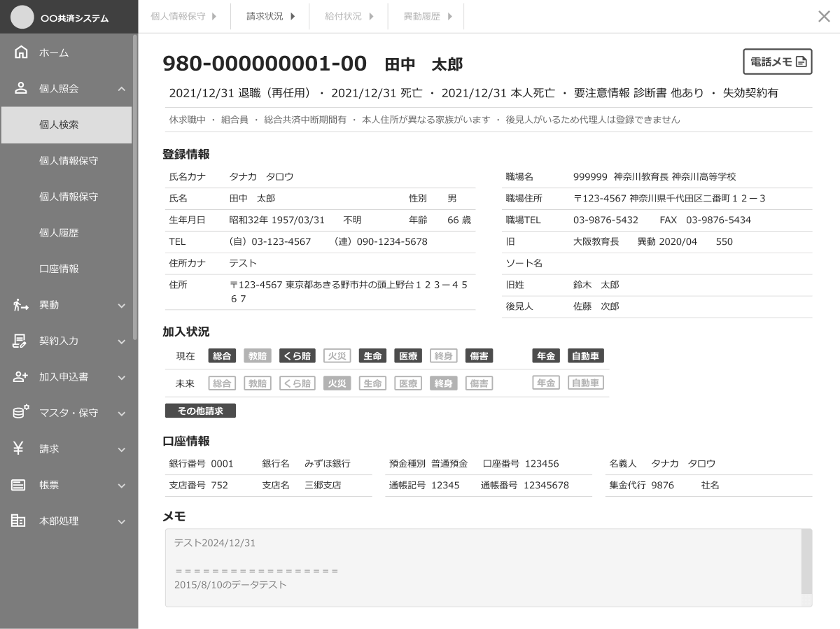840x629 pixels.
Task: Expand the 帳票 sidebar chevron
Action: [x=121, y=485]
